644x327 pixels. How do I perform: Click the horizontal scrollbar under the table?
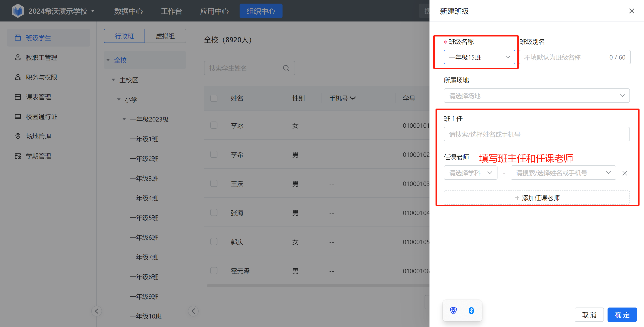pos(318,285)
